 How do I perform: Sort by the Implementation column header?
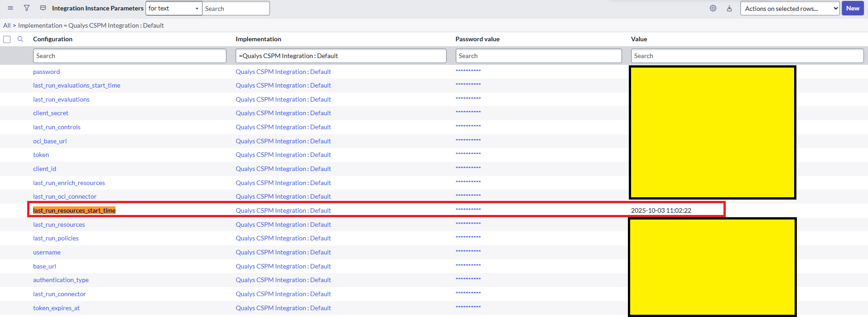pyautogui.click(x=258, y=39)
